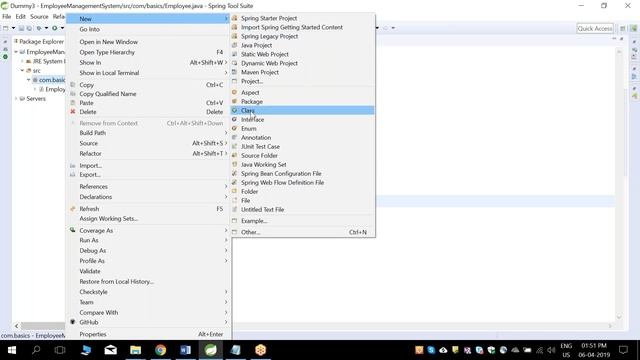Open File Explorer from the taskbar
Image resolution: width=640 pixels, height=360 pixels.
pos(136,350)
